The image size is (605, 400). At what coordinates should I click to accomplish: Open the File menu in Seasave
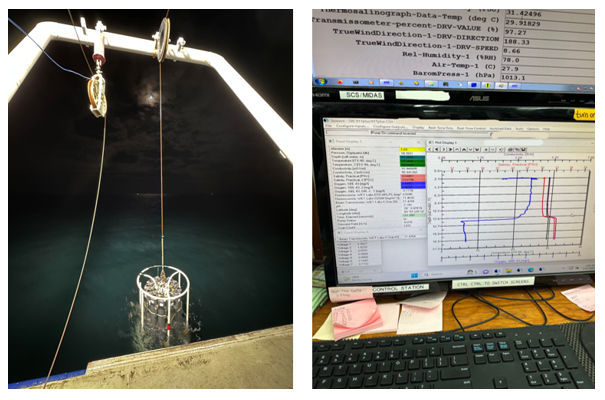328,126
